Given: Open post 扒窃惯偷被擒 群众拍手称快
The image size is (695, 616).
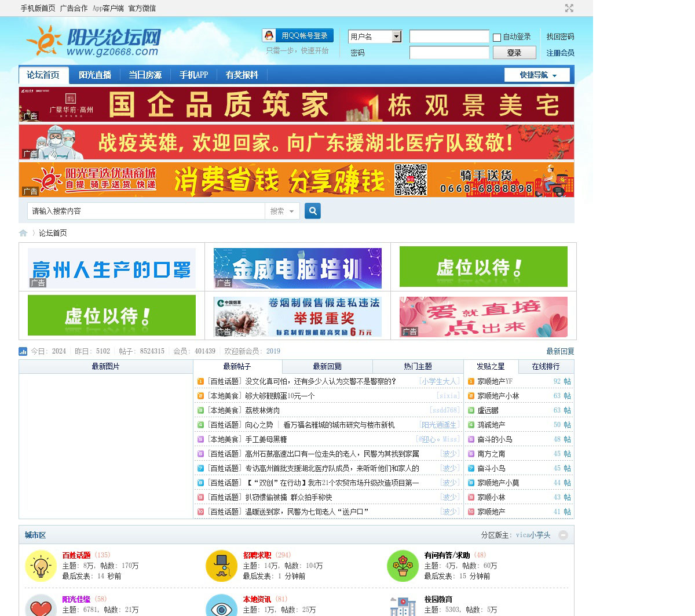Looking at the screenshot, I should click(288, 497).
